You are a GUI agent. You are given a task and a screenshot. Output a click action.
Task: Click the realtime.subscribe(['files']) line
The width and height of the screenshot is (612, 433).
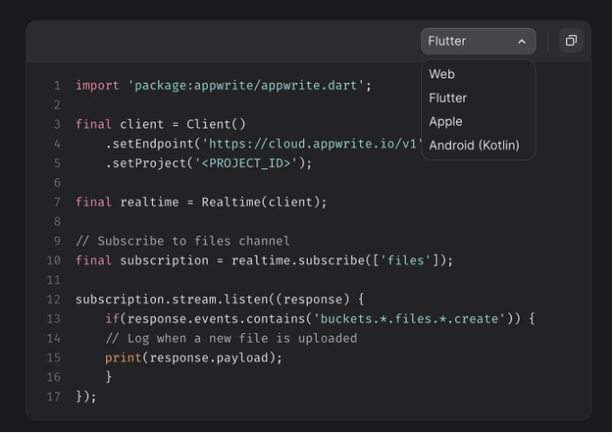tap(264, 260)
